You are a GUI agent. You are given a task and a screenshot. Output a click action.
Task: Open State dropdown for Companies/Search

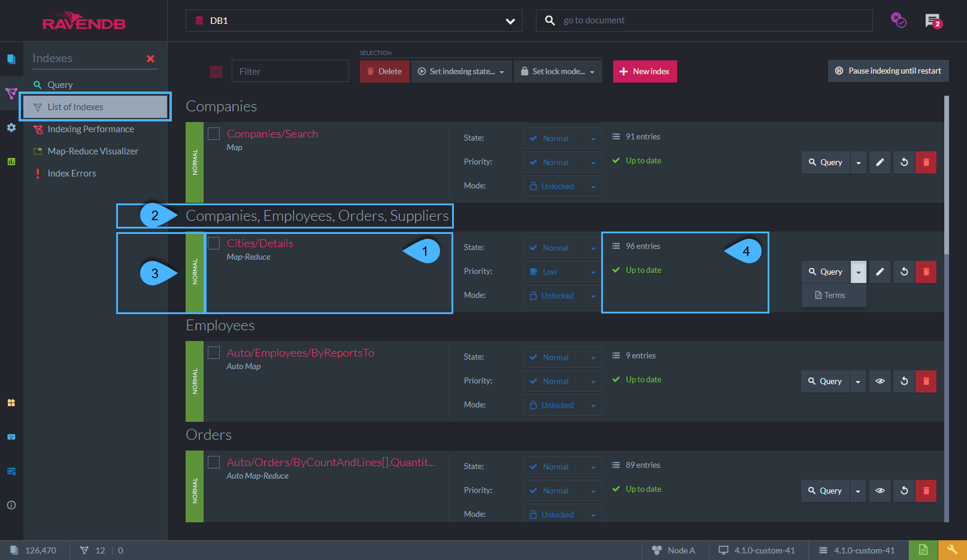coord(563,138)
